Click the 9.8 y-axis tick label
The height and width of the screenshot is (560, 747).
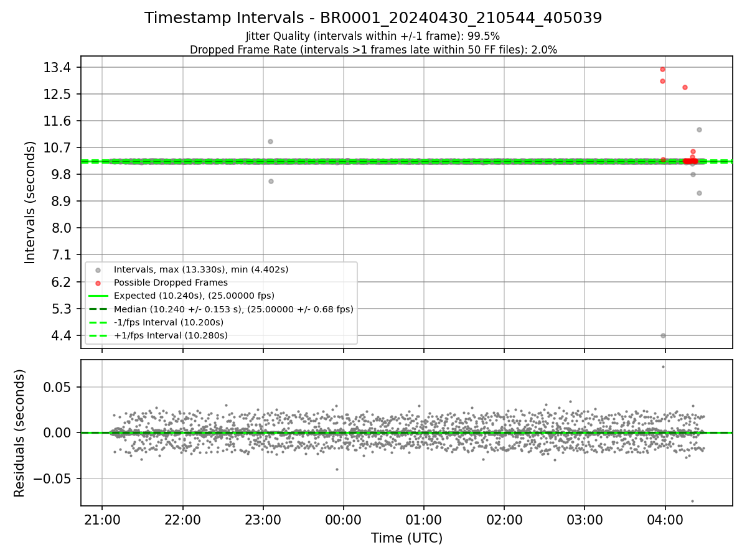pos(61,174)
